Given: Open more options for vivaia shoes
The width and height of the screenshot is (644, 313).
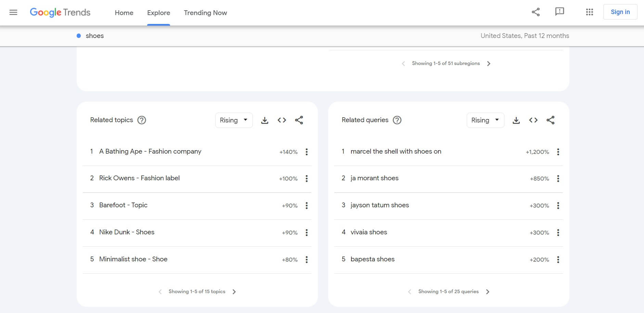Looking at the screenshot, I should (558, 233).
